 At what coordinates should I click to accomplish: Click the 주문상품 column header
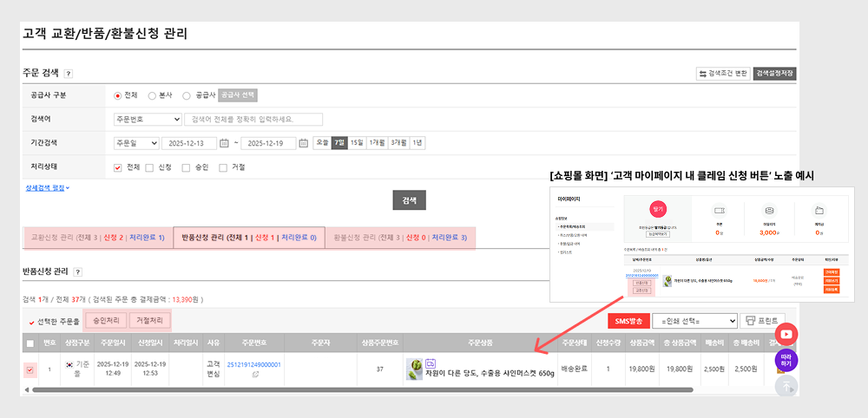tap(480, 343)
